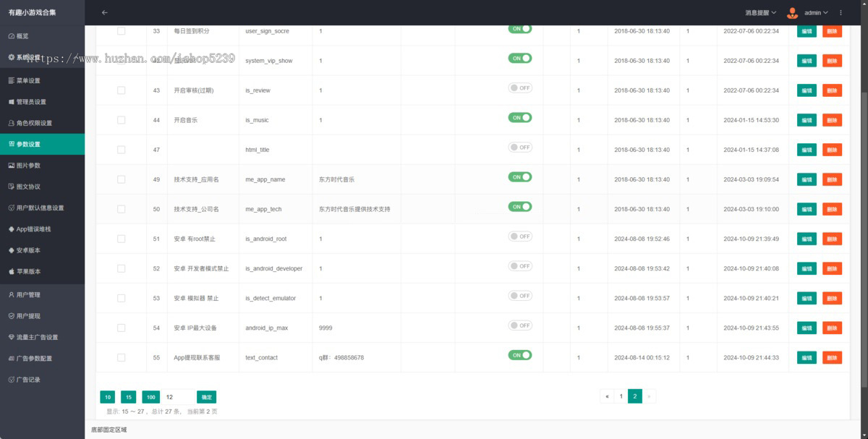Click the page size input field
The width and height of the screenshot is (868, 439).
coord(178,397)
